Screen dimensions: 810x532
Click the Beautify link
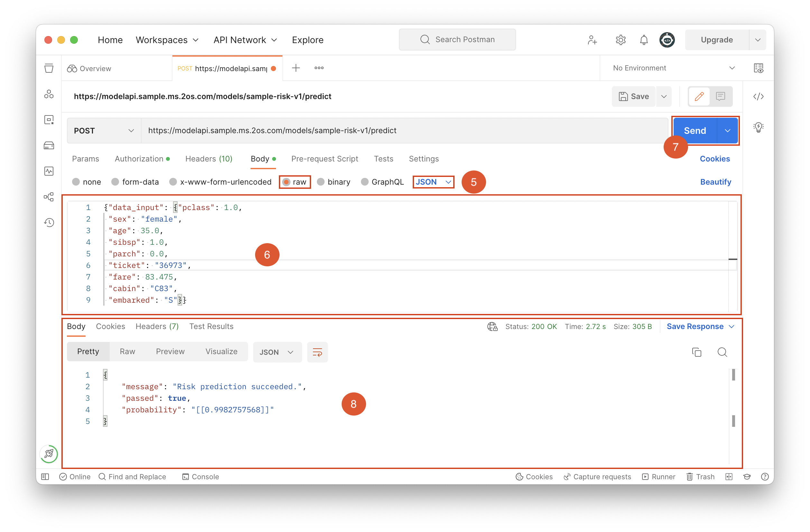click(x=715, y=182)
